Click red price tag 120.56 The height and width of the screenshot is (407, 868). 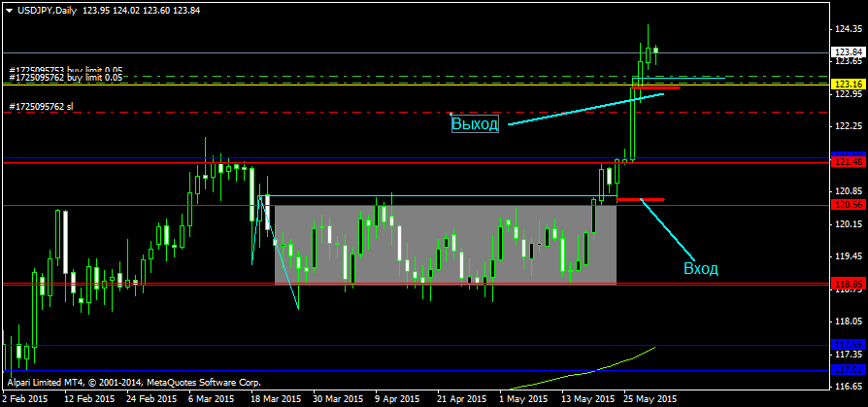[849, 205]
